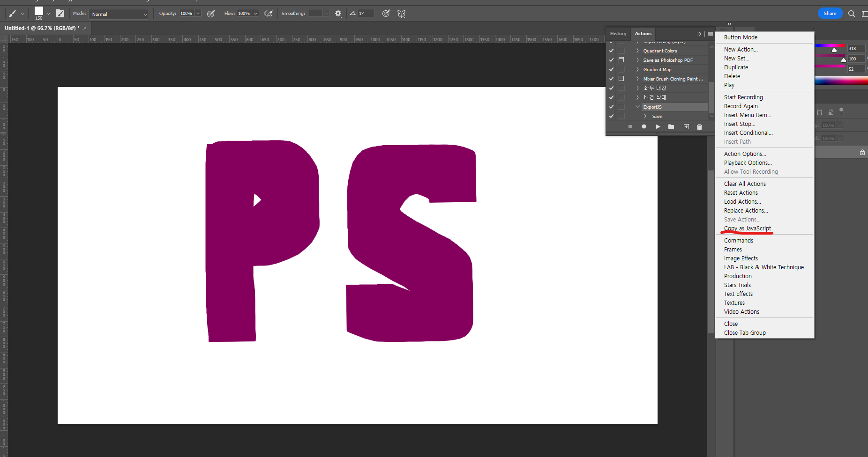Click the Flow percentage field

pyautogui.click(x=244, y=14)
